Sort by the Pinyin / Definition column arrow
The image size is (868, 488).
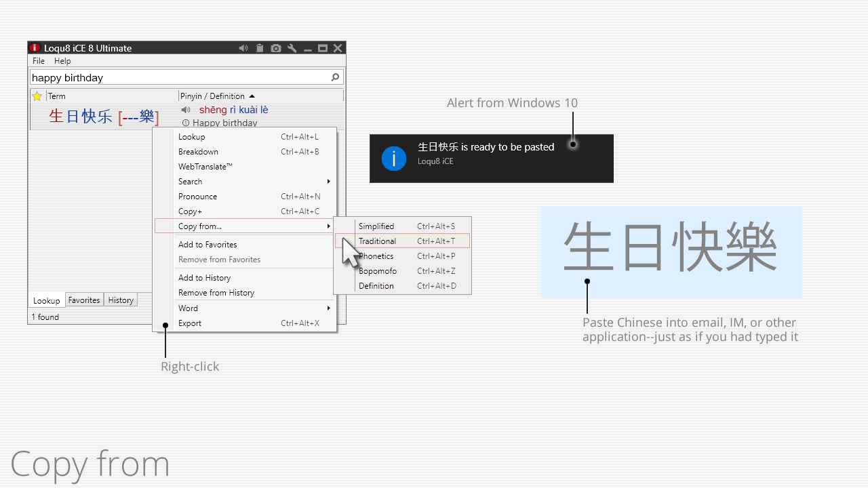[x=252, y=96]
